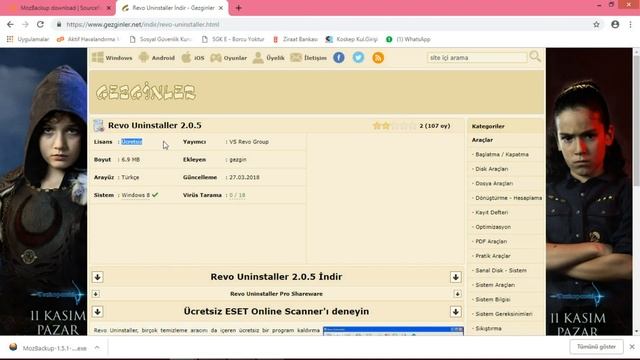This screenshot has height=360, width=640.
Task: Open the Chrome three-dot menu
Action: tap(631, 24)
